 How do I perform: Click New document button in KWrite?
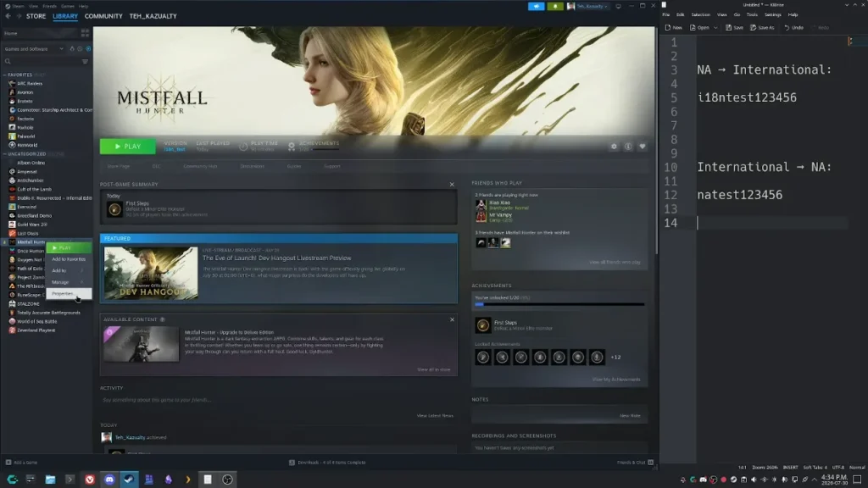pyautogui.click(x=674, y=28)
